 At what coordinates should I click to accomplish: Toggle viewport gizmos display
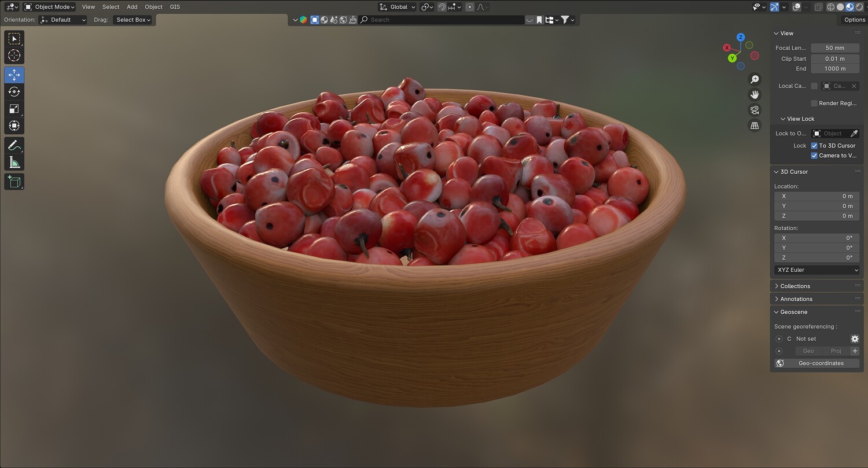(x=774, y=7)
